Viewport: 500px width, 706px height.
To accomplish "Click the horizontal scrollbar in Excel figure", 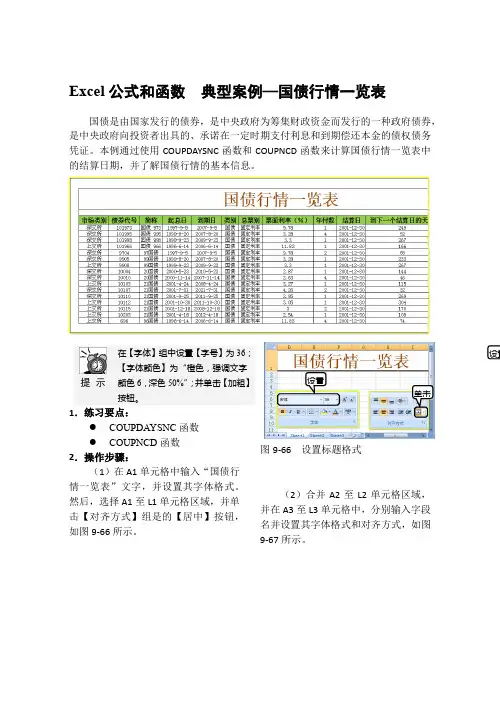I will point(396,436).
